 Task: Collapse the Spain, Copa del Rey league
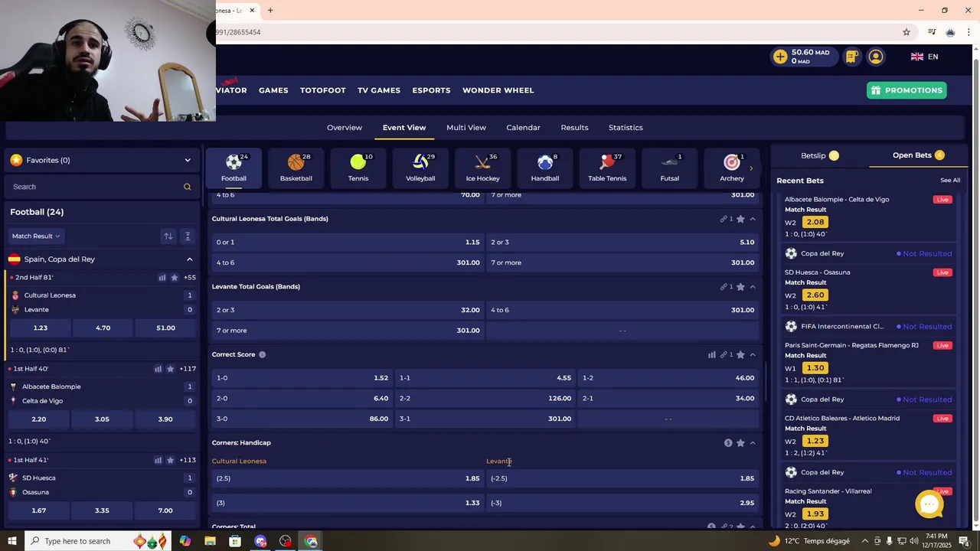pos(190,259)
